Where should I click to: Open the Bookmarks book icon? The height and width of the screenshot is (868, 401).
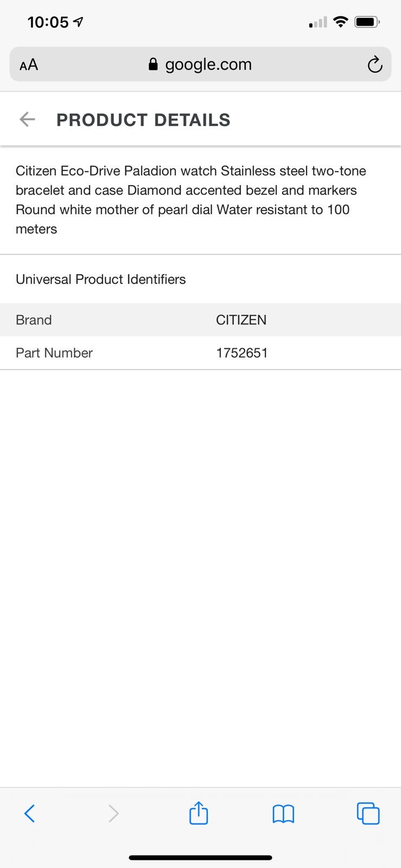(x=283, y=814)
